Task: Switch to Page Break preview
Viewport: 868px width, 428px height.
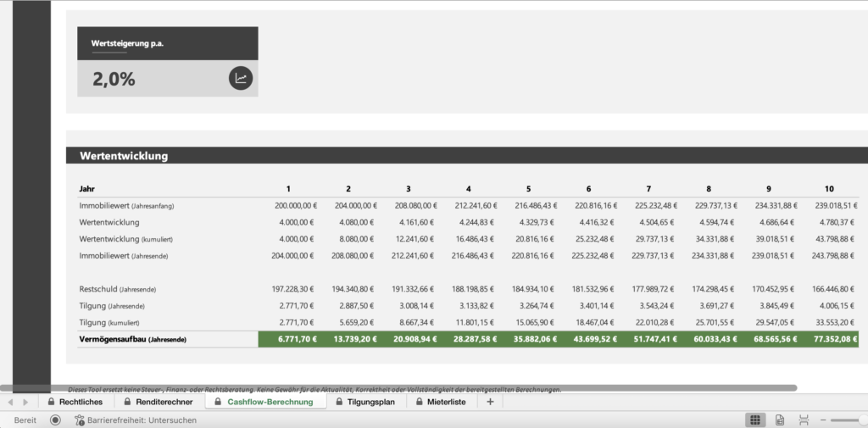Action: (804, 420)
